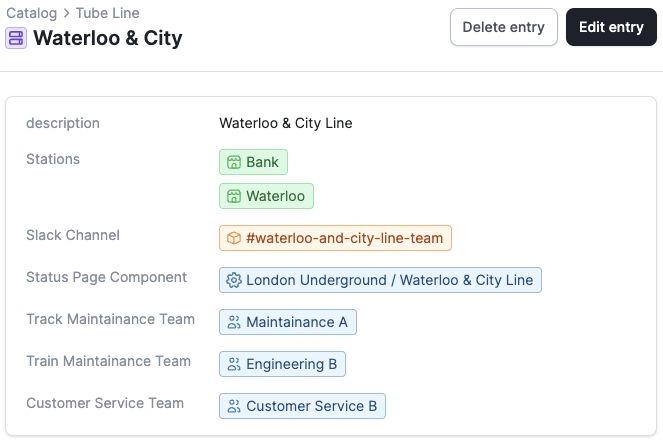Open the Waterloo station entry
The height and width of the screenshot is (444, 663).
tap(275, 196)
